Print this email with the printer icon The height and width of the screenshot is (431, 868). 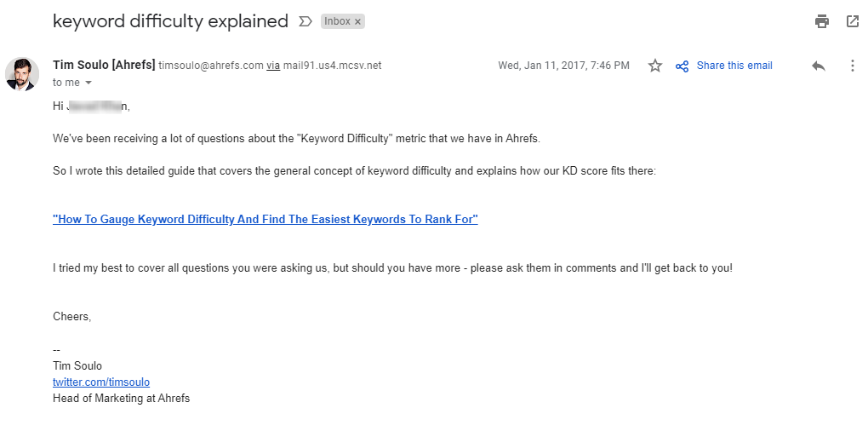click(821, 22)
